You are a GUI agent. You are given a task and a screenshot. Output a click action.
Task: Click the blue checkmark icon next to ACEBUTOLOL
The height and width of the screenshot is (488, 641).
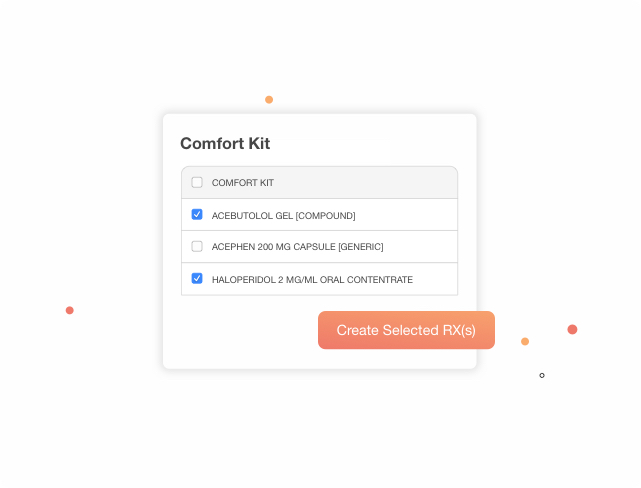[197, 214]
